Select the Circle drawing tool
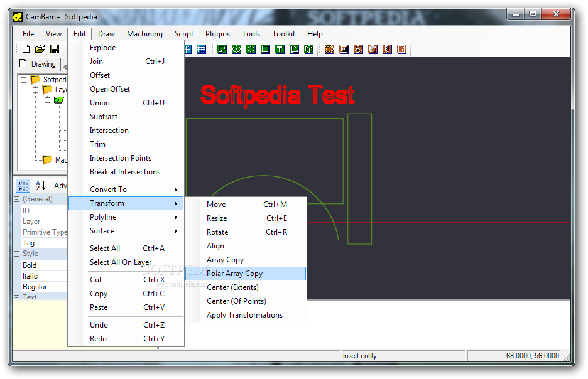The height and width of the screenshot is (379, 588). pyautogui.click(x=236, y=49)
